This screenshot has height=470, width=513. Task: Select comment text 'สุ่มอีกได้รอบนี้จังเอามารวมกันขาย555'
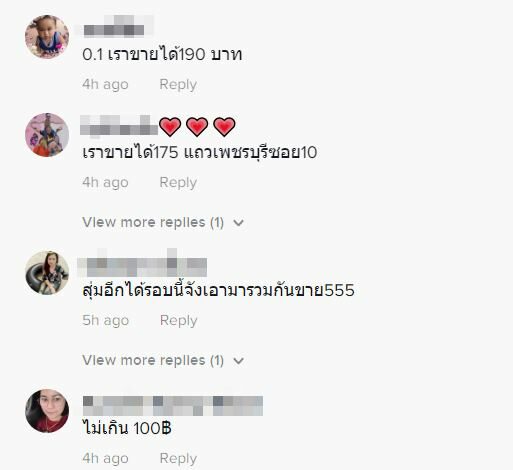tap(218, 290)
